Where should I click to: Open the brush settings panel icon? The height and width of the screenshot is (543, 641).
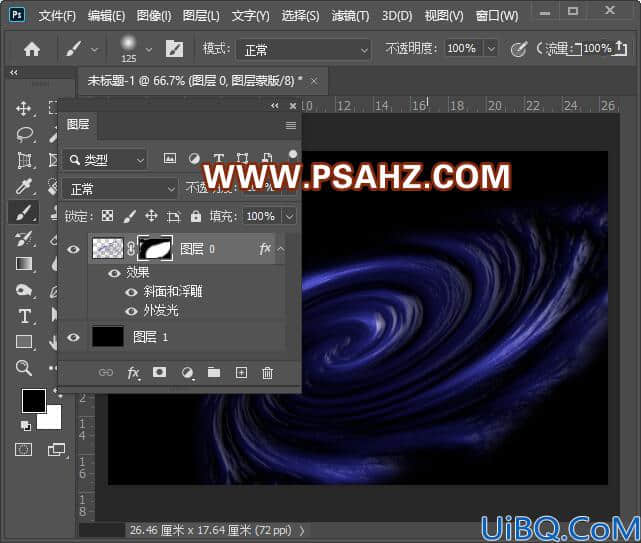(x=174, y=49)
